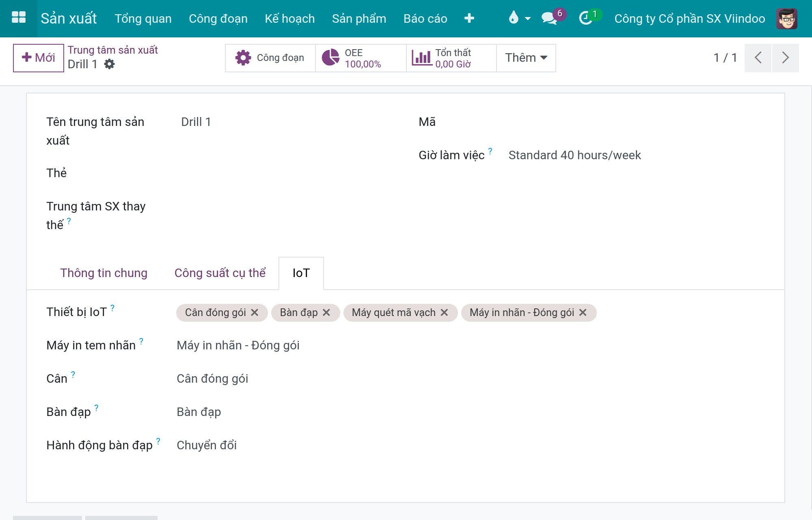Open Công đoạn top menu
The width and height of the screenshot is (812, 520).
click(218, 19)
